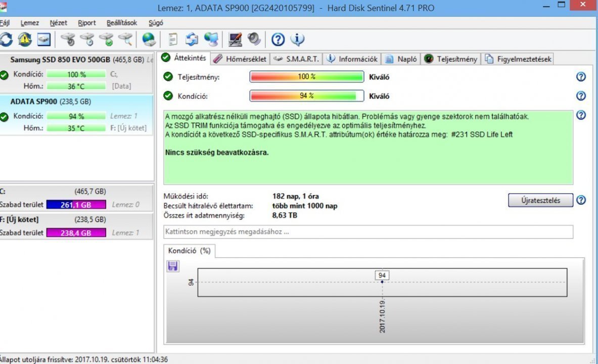The image size is (598, 364).
Task: Open the Lemez menu
Action: tap(30, 23)
